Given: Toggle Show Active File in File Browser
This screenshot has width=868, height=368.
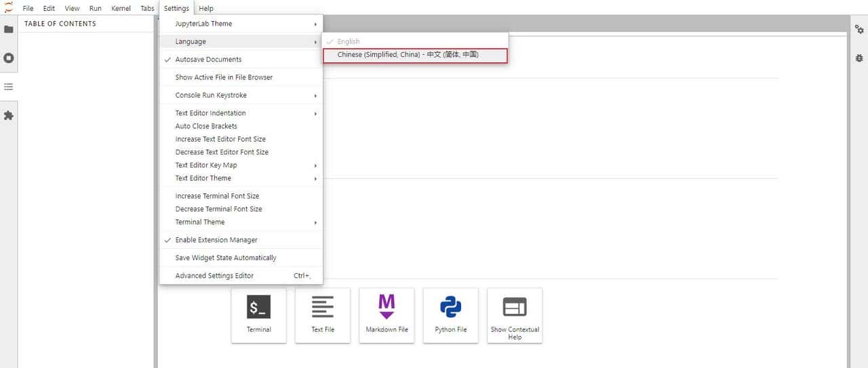Looking at the screenshot, I should point(241,77).
